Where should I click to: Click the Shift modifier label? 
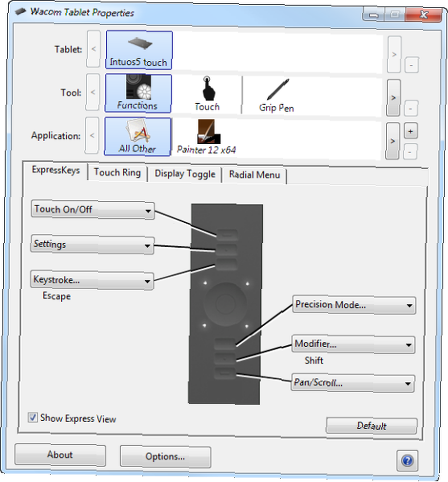click(313, 360)
